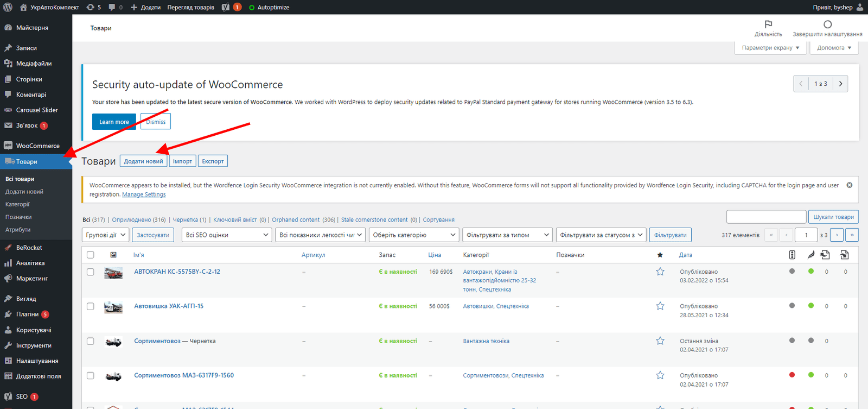868x409 pixels.
Task: Select checkbox for Сортиментовоз — Чернетка
Action: coord(91,341)
